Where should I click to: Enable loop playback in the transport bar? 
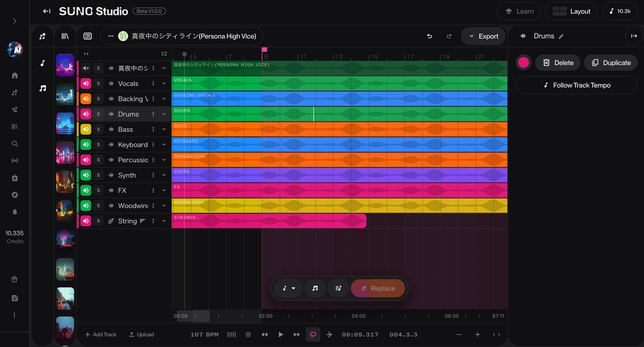(313, 334)
